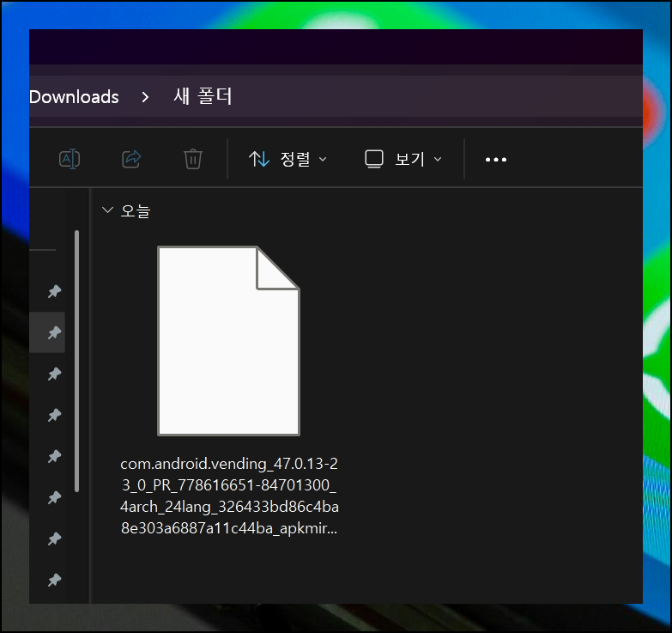The width and height of the screenshot is (672, 633).
Task: Click the sidebar vertical scrollbar
Action: point(76,361)
